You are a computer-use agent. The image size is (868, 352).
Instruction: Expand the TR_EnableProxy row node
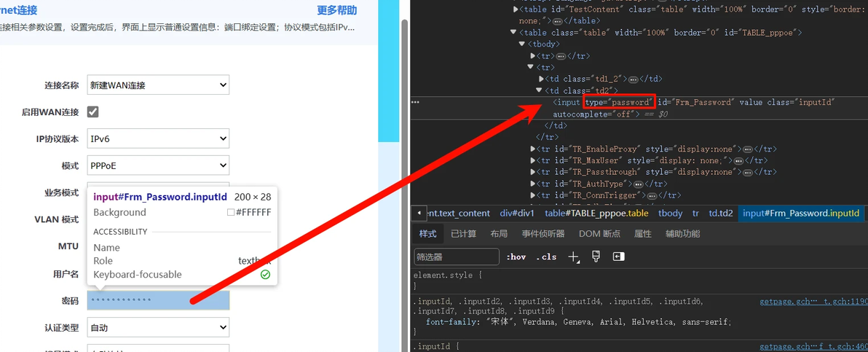pos(533,149)
